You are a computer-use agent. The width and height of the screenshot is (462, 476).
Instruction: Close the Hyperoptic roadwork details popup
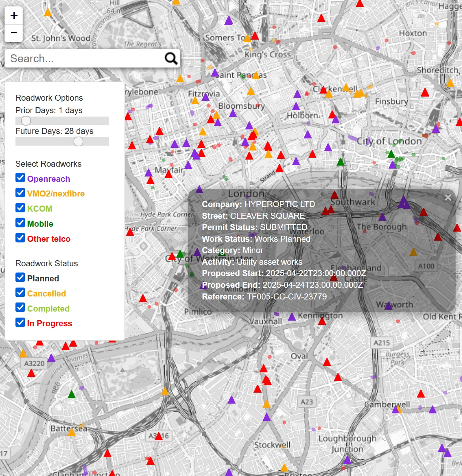click(448, 197)
